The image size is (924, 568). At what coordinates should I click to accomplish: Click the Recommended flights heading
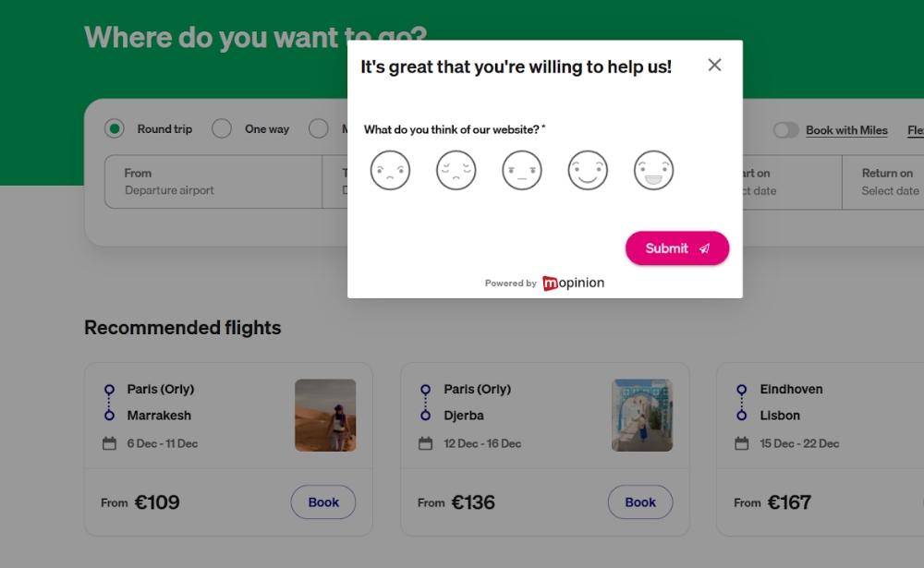coord(182,327)
